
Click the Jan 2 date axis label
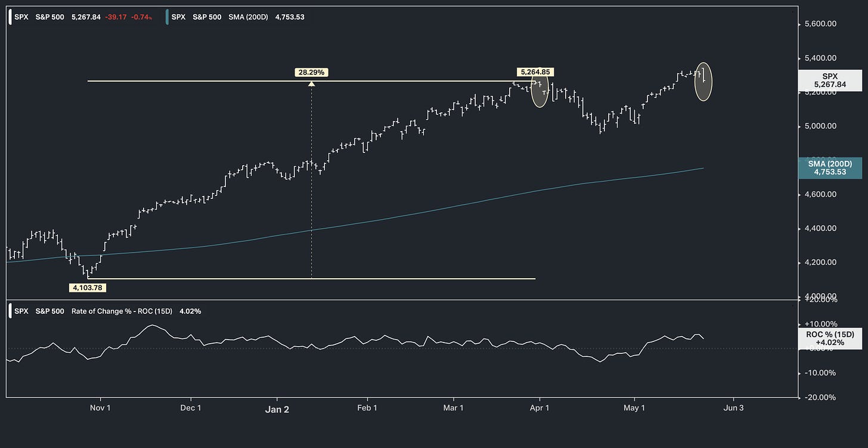point(277,408)
